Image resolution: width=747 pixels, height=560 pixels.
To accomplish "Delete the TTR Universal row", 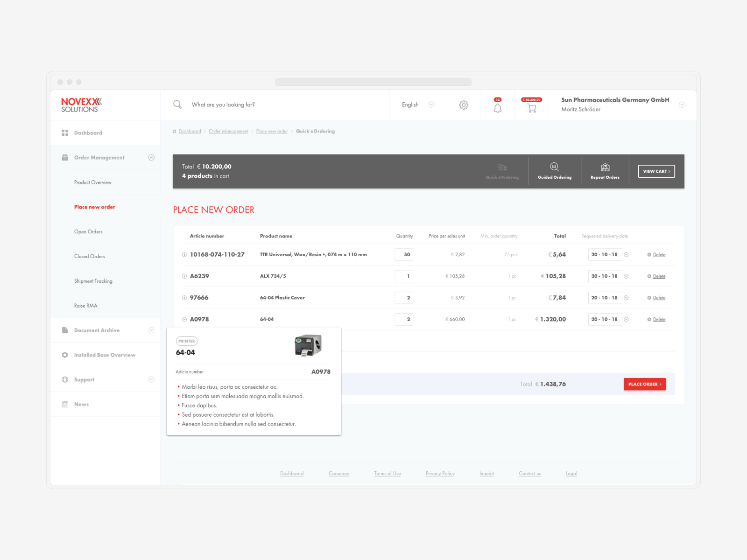I will [656, 254].
